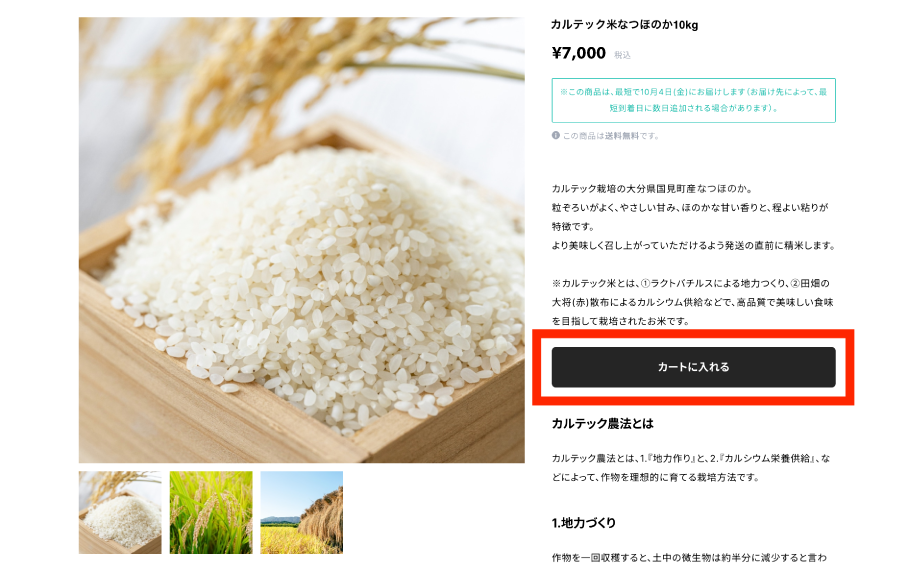
Task: Click the green-bordered delivery date notice
Action: [693, 100]
